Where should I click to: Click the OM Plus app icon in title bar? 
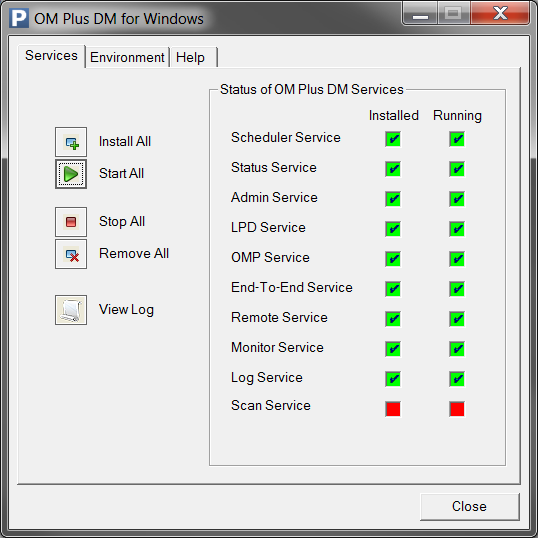tap(19, 19)
